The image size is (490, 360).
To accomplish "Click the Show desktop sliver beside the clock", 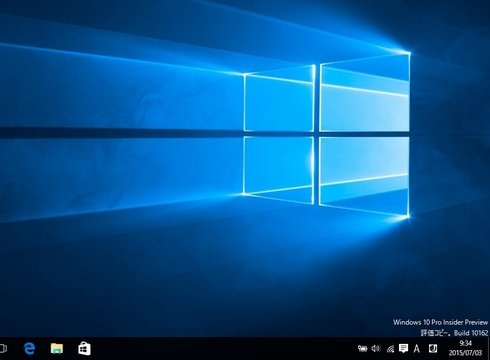I will [x=488, y=349].
